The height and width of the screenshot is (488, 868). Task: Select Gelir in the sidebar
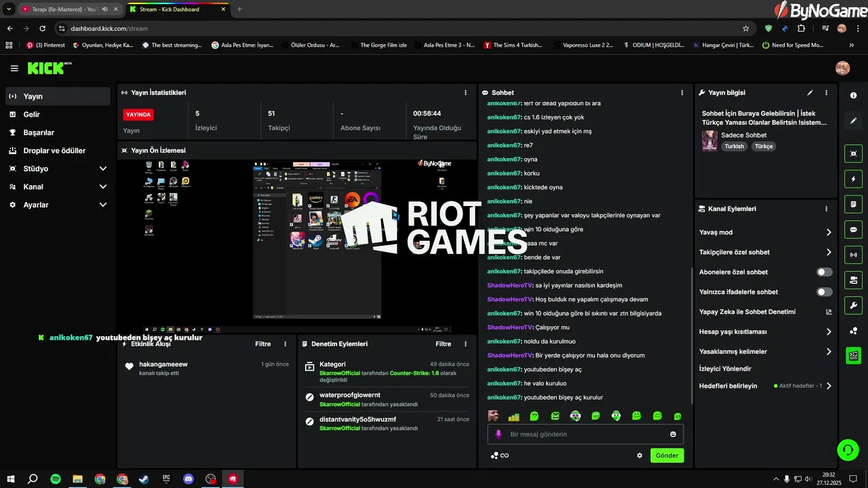58,115
